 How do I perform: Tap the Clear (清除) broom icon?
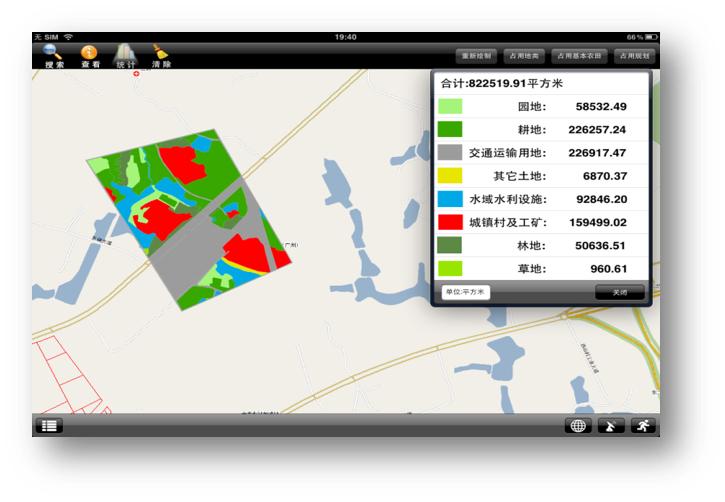point(160,55)
